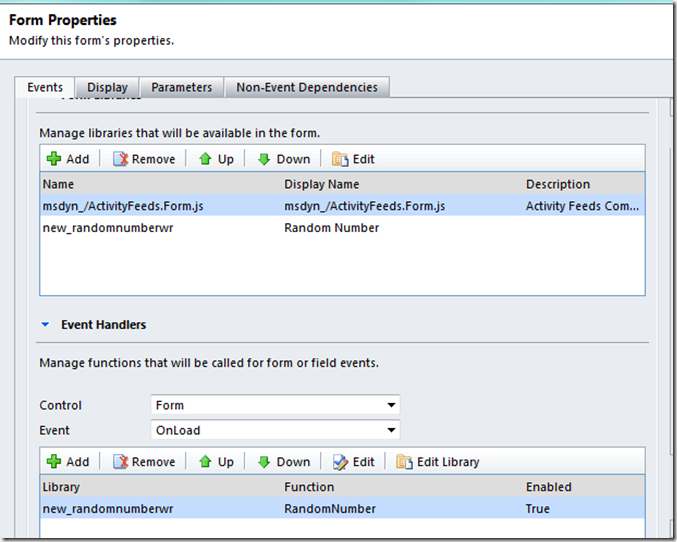This screenshot has width=677, height=542.
Task: Open the Event dropdown showing OnLoad
Action: click(x=275, y=430)
